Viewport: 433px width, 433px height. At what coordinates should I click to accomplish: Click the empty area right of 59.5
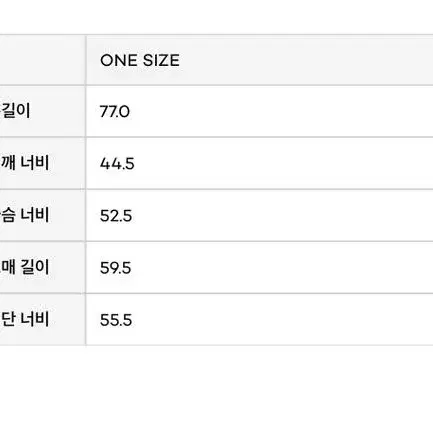(282, 267)
